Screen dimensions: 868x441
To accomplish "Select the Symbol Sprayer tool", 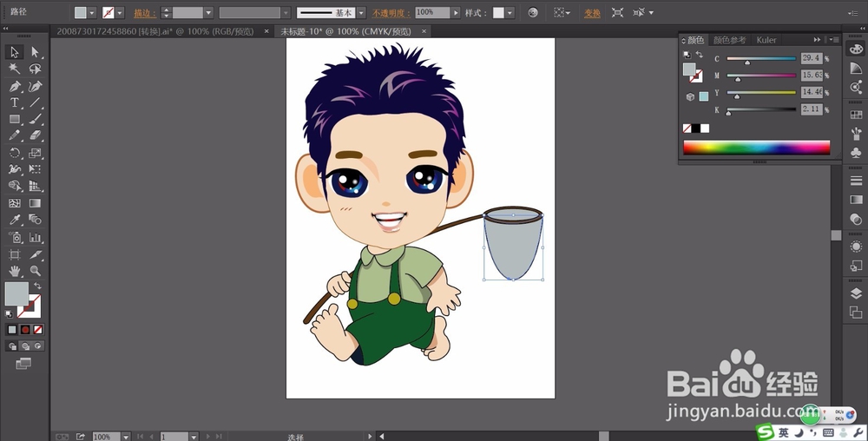I will 15,237.
